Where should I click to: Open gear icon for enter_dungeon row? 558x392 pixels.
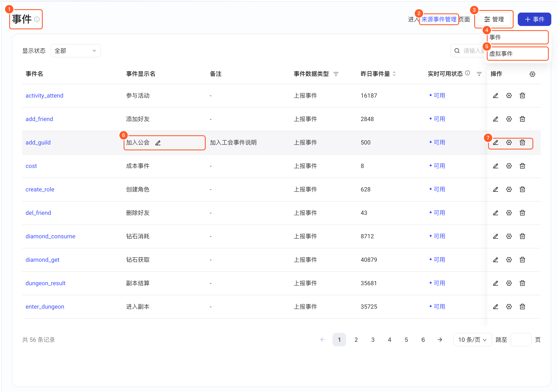pyautogui.click(x=509, y=307)
